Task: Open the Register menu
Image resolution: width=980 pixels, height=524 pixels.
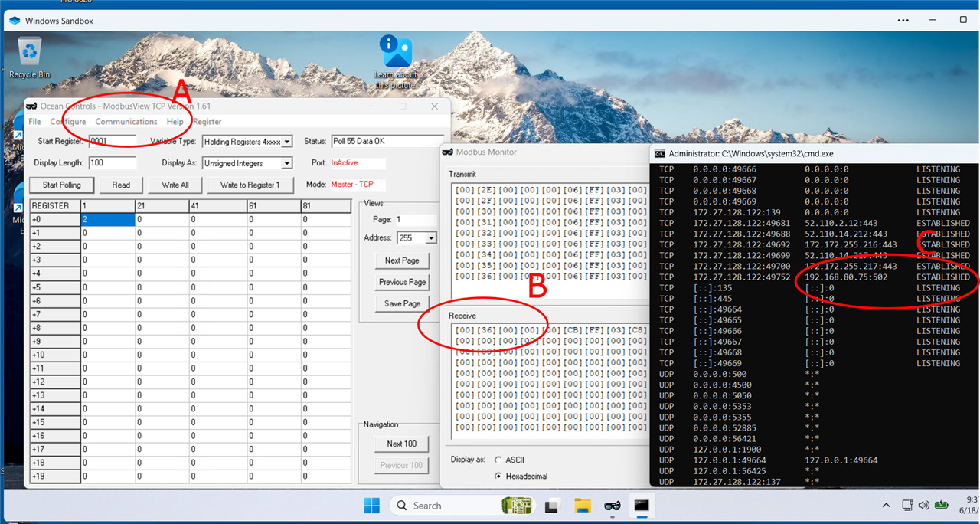Action: point(207,122)
